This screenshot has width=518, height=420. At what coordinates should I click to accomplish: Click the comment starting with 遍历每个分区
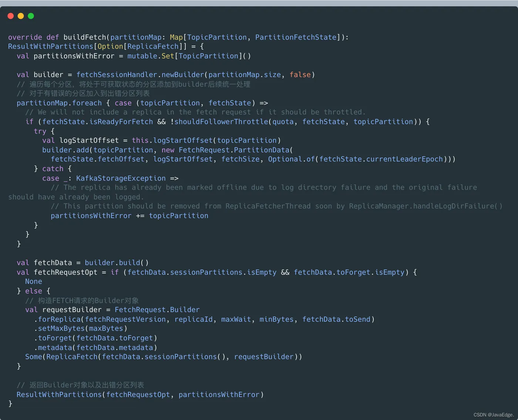[134, 84]
